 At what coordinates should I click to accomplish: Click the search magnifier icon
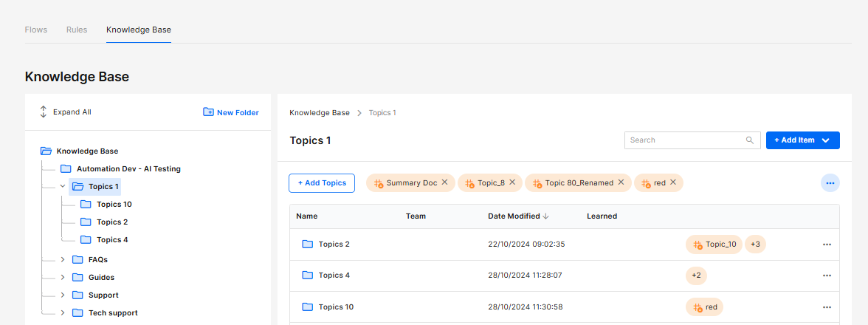pos(750,140)
